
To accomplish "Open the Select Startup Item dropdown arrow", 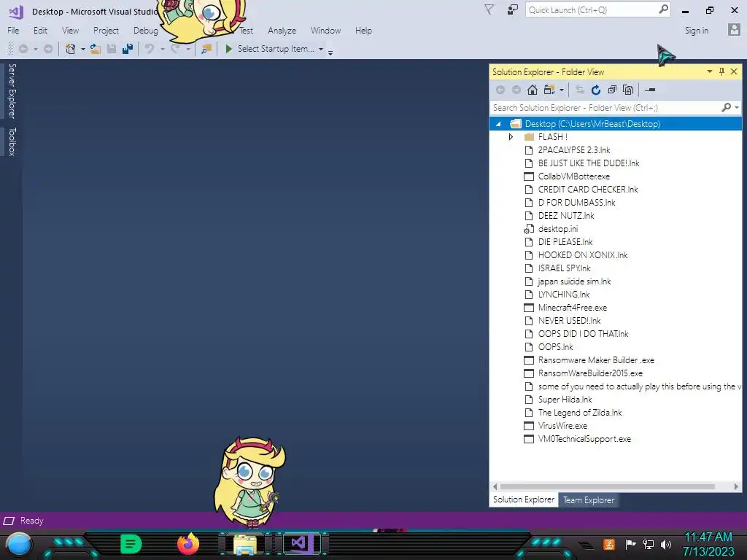I will [321, 49].
